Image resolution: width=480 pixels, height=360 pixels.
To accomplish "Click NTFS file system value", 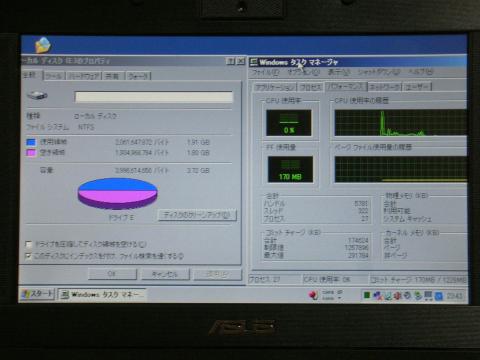I will [x=86, y=127].
